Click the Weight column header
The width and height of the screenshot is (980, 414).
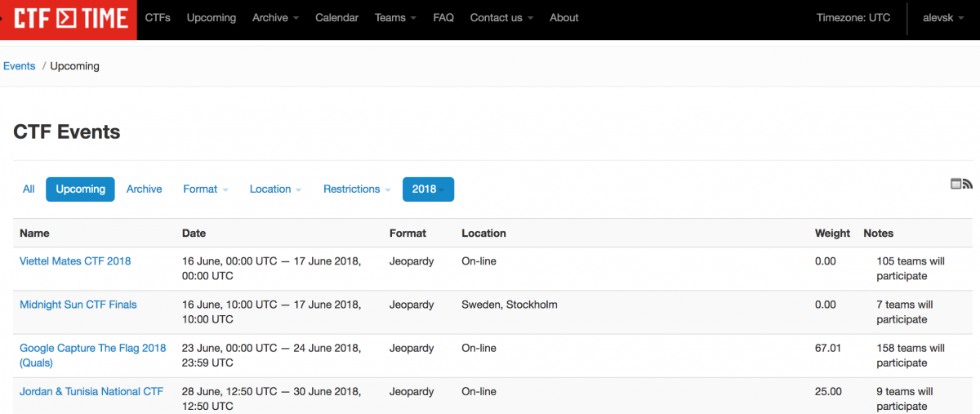pos(832,233)
